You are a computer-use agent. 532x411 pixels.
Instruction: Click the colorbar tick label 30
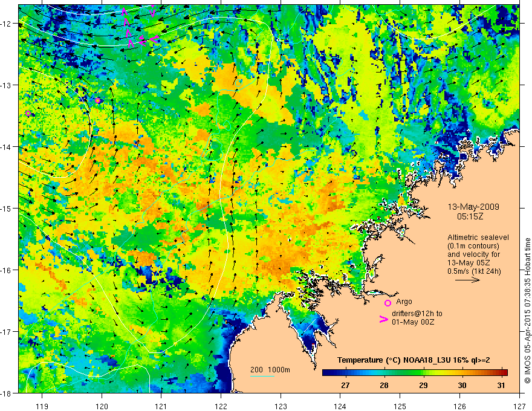pyautogui.click(x=462, y=385)
